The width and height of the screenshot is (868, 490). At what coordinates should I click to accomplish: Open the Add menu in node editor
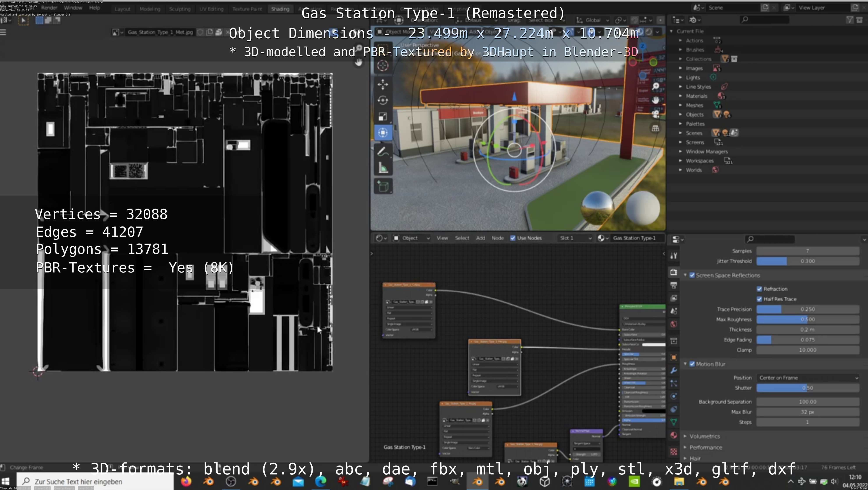coord(480,238)
